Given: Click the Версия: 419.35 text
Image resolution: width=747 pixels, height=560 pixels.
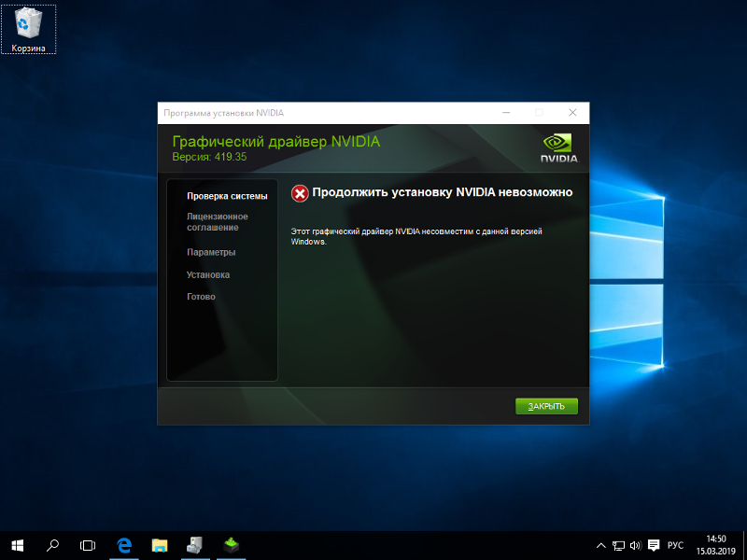Looking at the screenshot, I should tap(209, 157).
